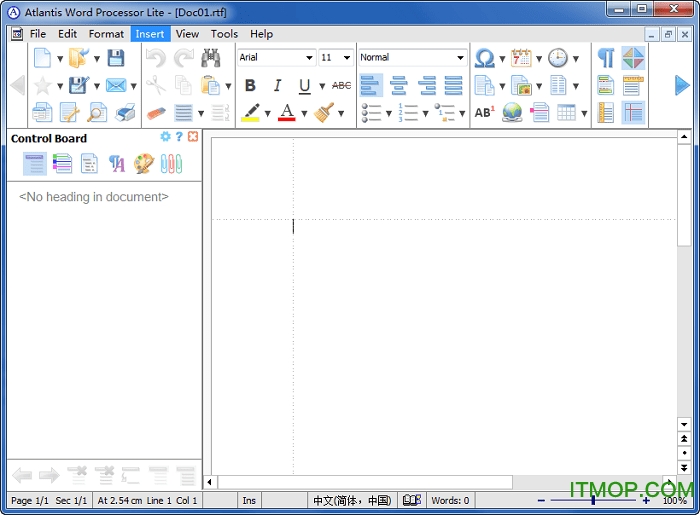
Task: Open Print Preview magnifier icon
Action: [97, 112]
